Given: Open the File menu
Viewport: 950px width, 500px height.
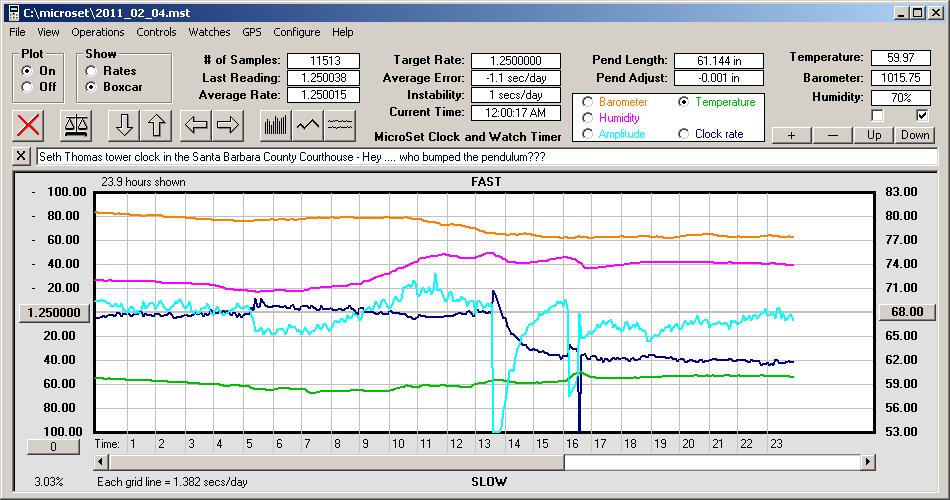Looking at the screenshot, I should [18, 32].
